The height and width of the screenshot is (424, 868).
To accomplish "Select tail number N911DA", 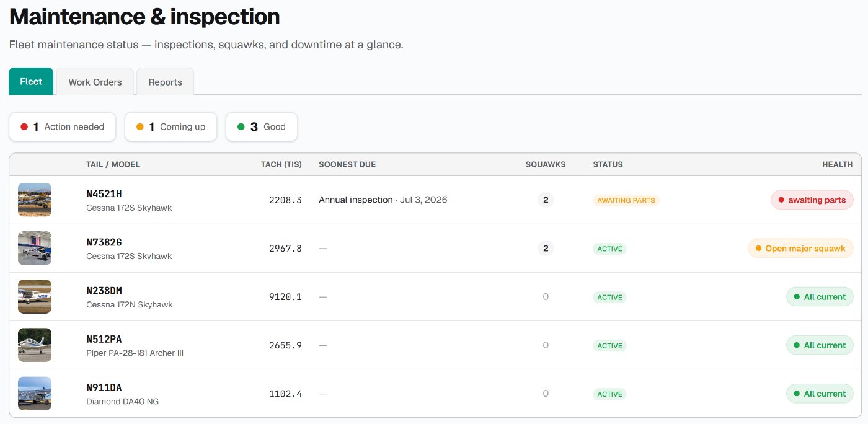I will [104, 387].
